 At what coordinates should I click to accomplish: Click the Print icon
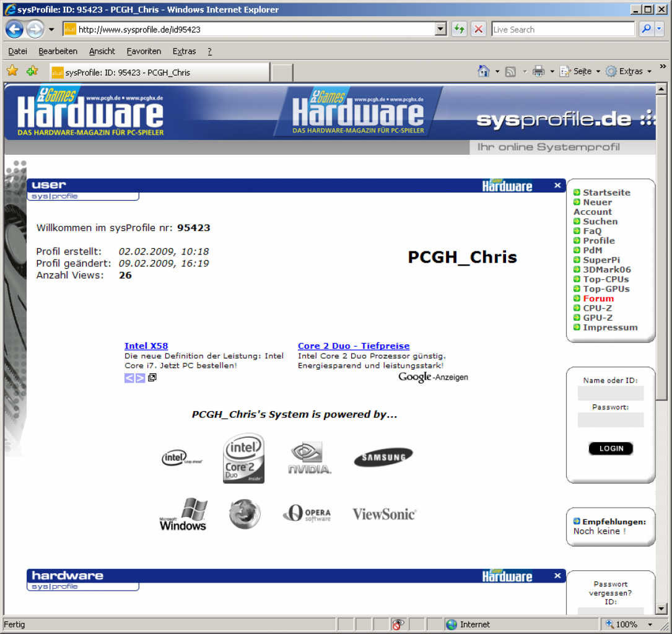tap(538, 71)
